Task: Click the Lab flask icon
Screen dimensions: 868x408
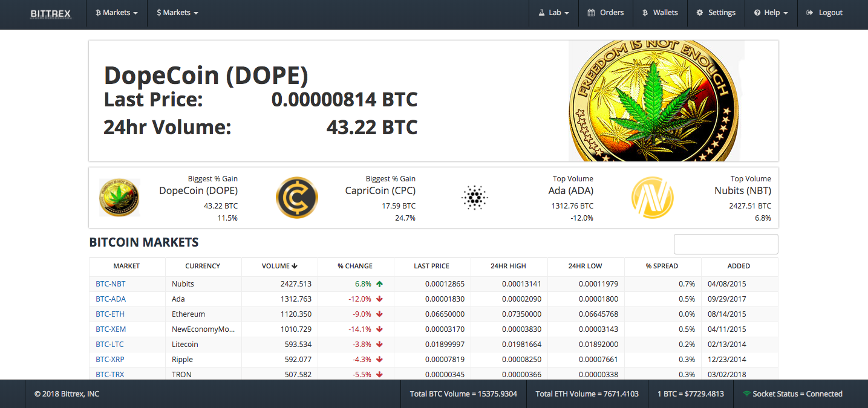Action: click(x=542, y=13)
